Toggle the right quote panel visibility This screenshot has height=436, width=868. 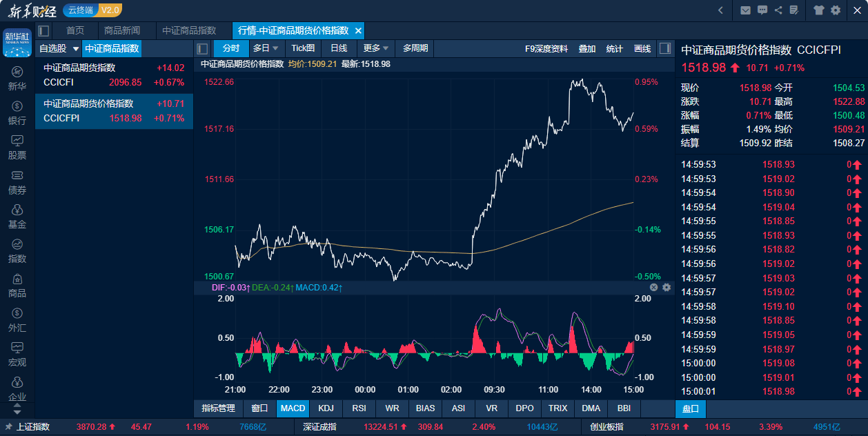665,48
